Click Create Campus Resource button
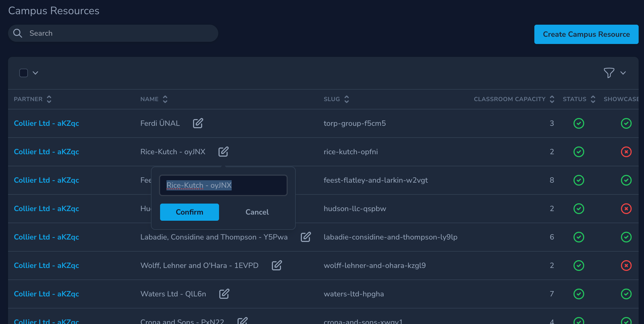The image size is (644, 324). [x=586, y=34]
